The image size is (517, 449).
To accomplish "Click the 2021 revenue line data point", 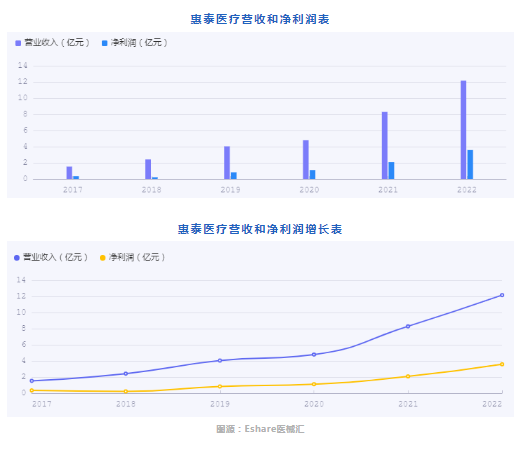I will pyautogui.click(x=408, y=326).
